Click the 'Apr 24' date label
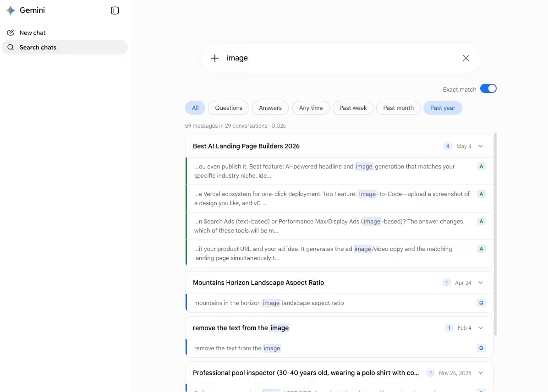Image resolution: width=548 pixels, height=392 pixels. 463,283
